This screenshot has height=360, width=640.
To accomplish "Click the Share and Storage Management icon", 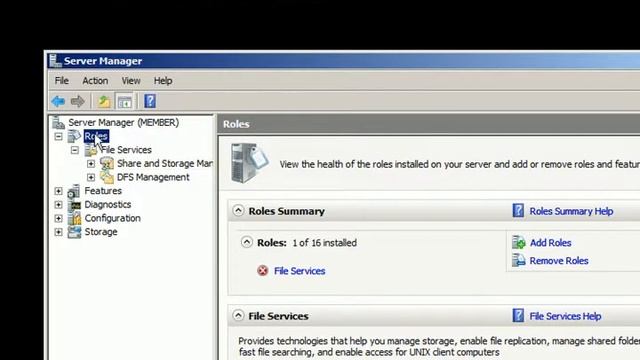I will (107, 164).
